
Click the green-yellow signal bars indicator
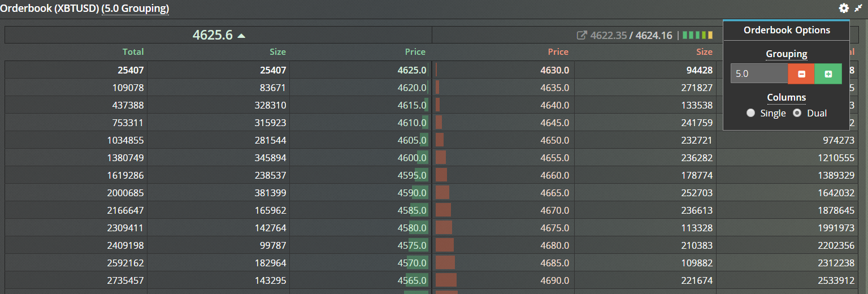pyautogui.click(x=698, y=36)
